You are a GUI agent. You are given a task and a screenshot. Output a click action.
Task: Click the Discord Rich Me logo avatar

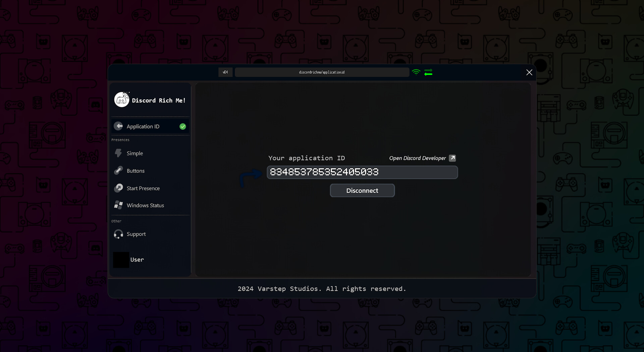(121, 100)
